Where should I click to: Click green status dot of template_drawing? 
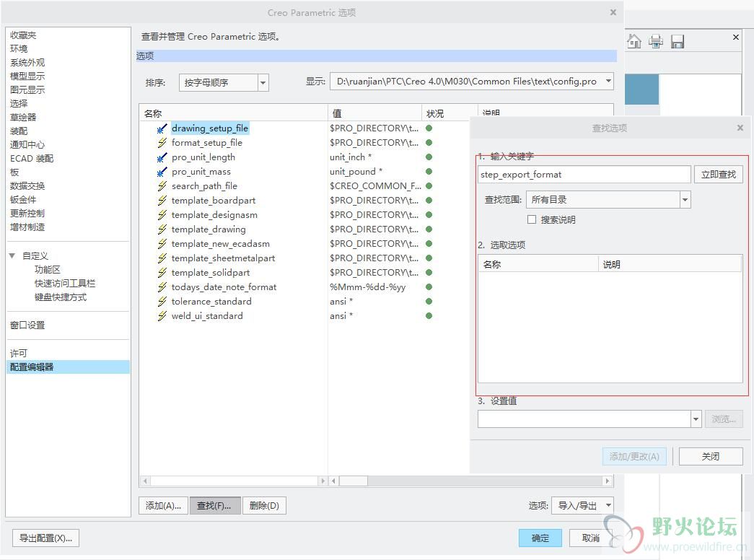click(429, 229)
